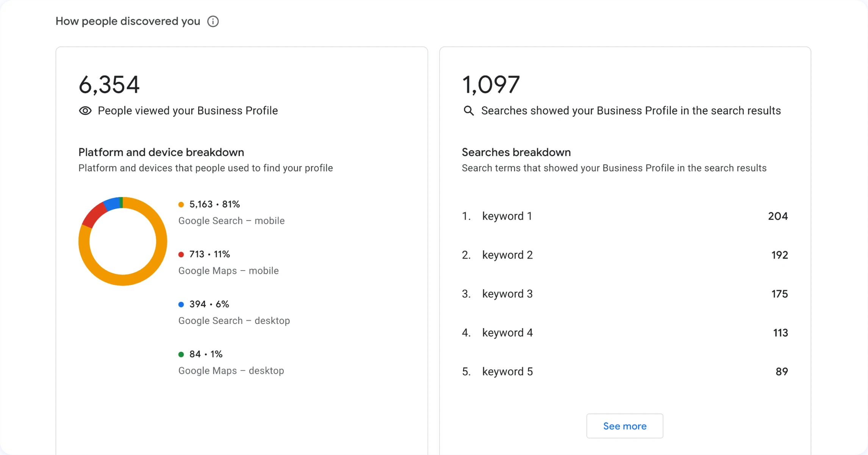Click the red legend dot
Screen dimensions: 868x455
[181, 255]
